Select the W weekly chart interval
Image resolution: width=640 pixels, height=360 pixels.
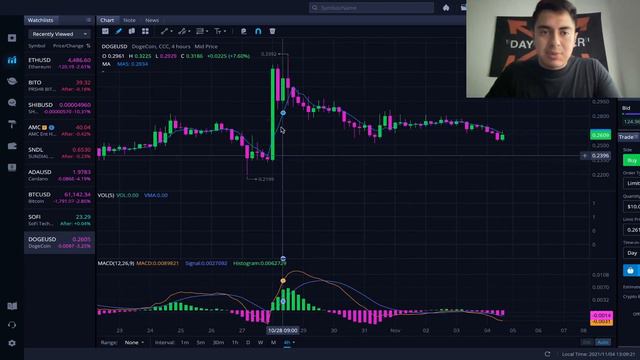point(260,342)
